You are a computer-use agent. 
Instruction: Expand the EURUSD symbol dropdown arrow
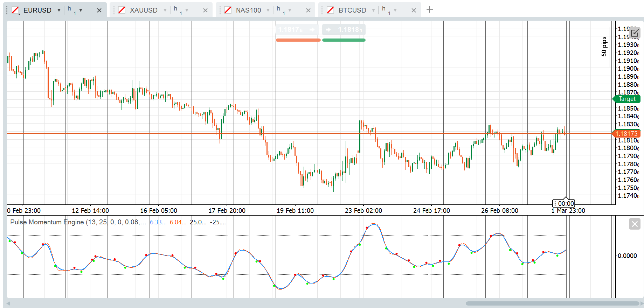point(59,10)
